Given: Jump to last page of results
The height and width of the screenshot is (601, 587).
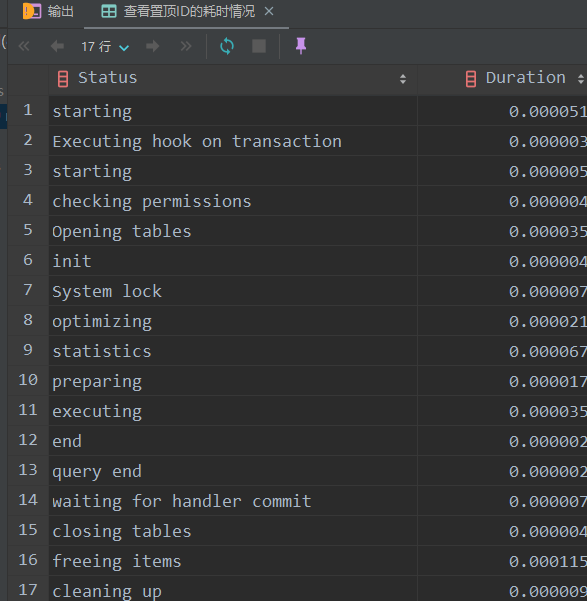Looking at the screenshot, I should pyautogui.click(x=186, y=46).
